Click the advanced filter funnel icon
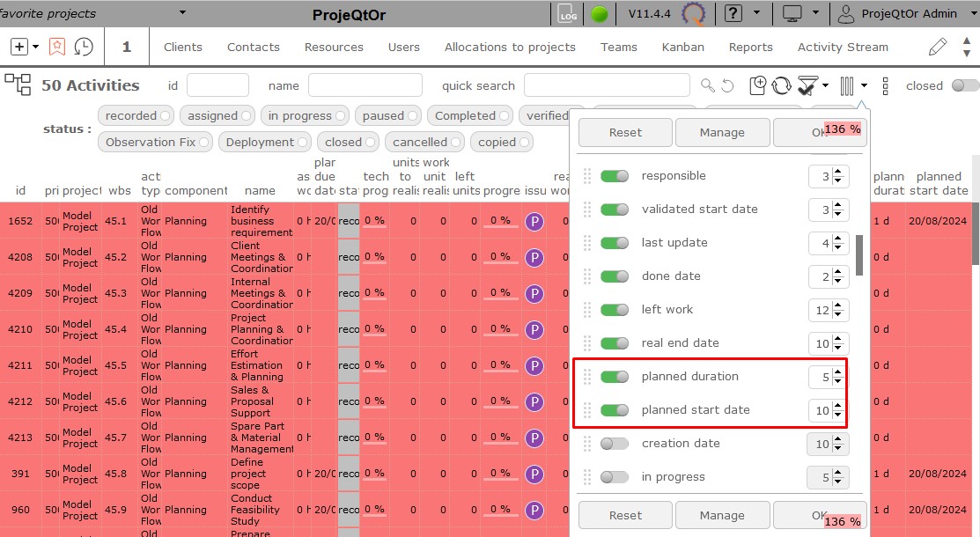The image size is (980, 537). (807, 85)
